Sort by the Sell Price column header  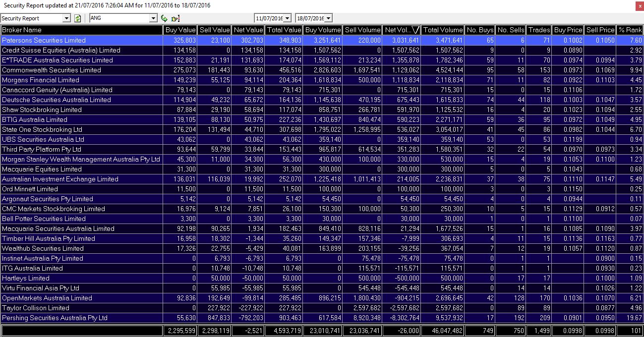point(600,30)
